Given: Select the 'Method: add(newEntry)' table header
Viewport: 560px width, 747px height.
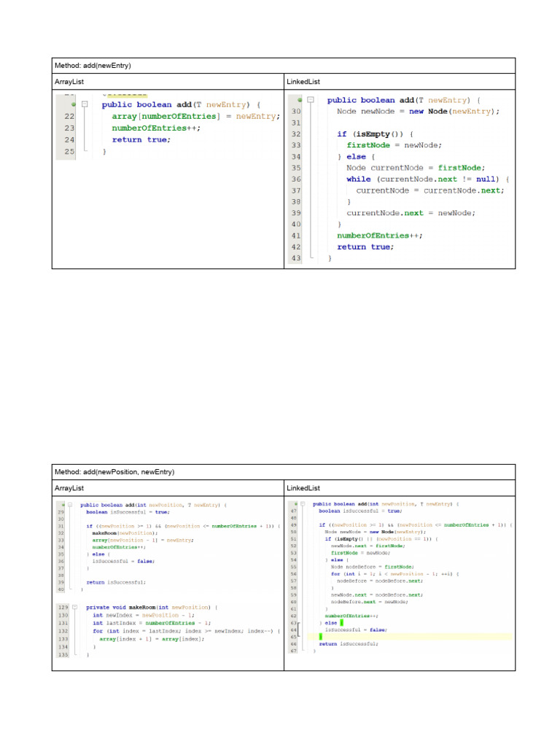Looking at the screenshot, I should [x=93, y=66].
